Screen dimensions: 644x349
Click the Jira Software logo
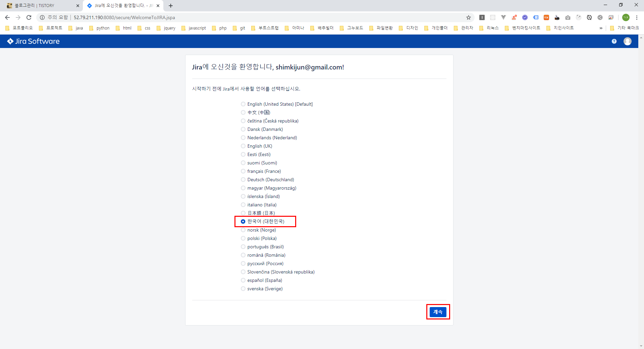pos(33,41)
